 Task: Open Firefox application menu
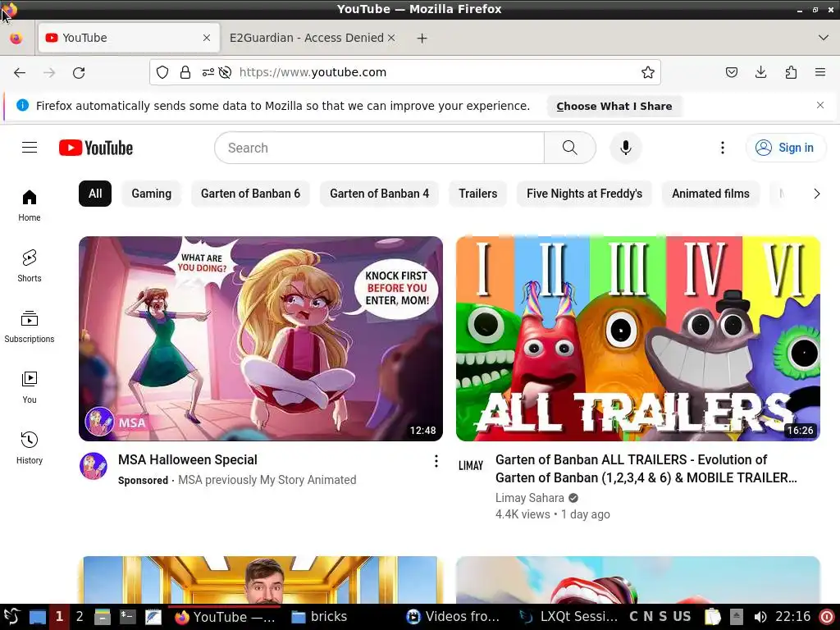[x=820, y=72]
